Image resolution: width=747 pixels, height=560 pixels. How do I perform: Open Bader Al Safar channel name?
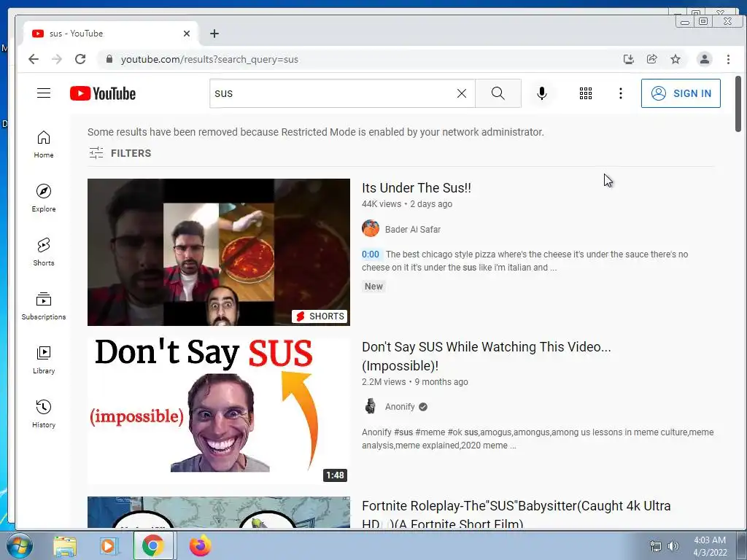(413, 230)
